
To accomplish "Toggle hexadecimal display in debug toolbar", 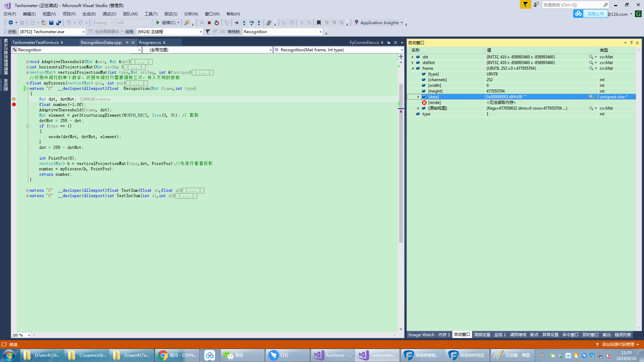I will (x=269, y=23).
